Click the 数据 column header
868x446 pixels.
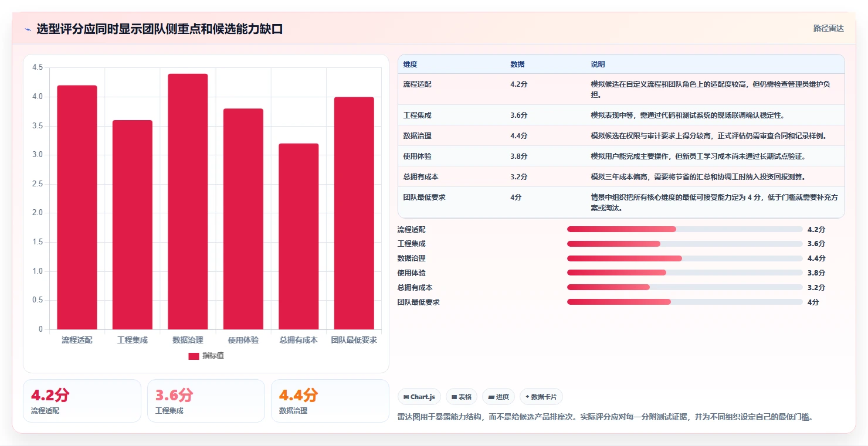click(x=517, y=64)
